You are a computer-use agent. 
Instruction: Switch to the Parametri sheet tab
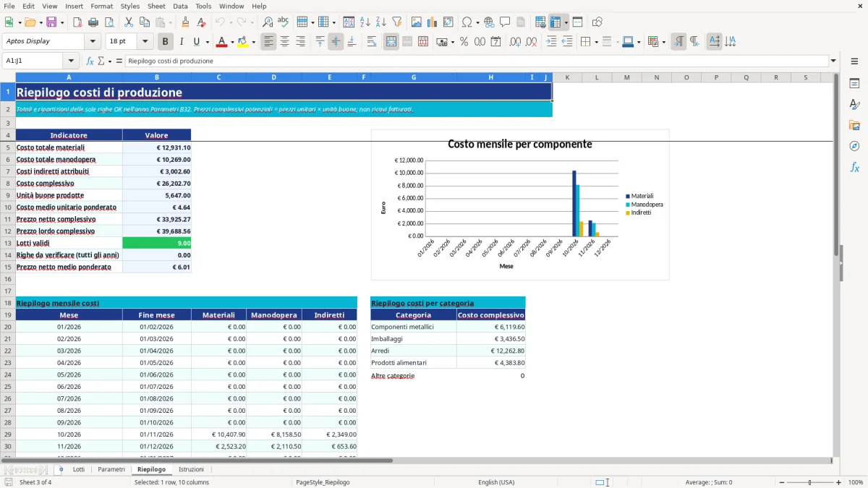pyautogui.click(x=111, y=469)
